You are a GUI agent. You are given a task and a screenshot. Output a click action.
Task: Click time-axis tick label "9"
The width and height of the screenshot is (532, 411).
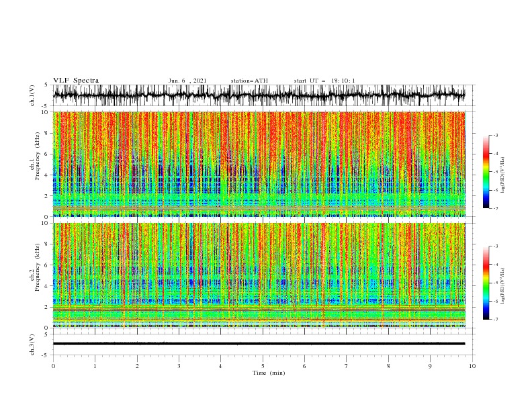tap(430, 366)
